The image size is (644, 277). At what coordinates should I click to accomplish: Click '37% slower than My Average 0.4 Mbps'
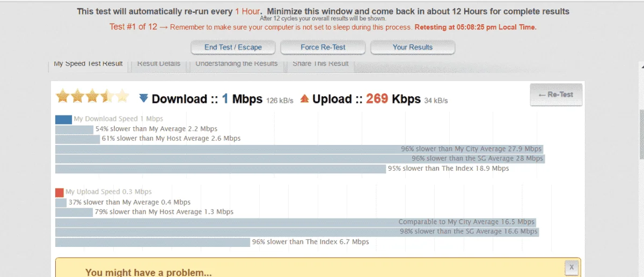pyautogui.click(x=129, y=202)
